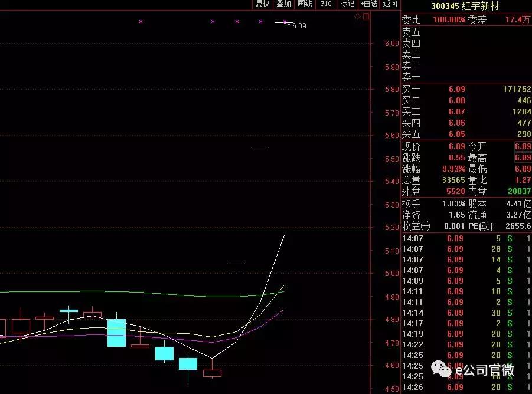The image size is (532, 394).
Task: Select the 买四 bid row at 6.06
Action: tap(466, 123)
